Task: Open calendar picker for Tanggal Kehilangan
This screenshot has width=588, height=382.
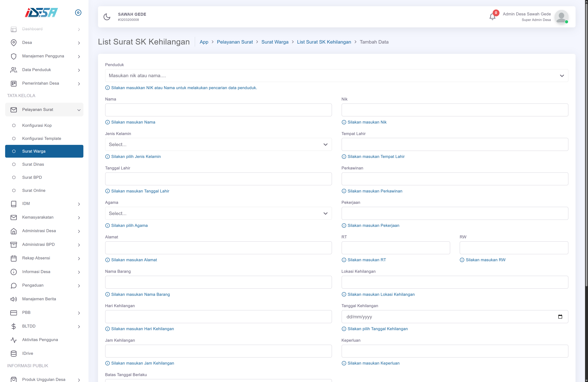Action: point(560,316)
